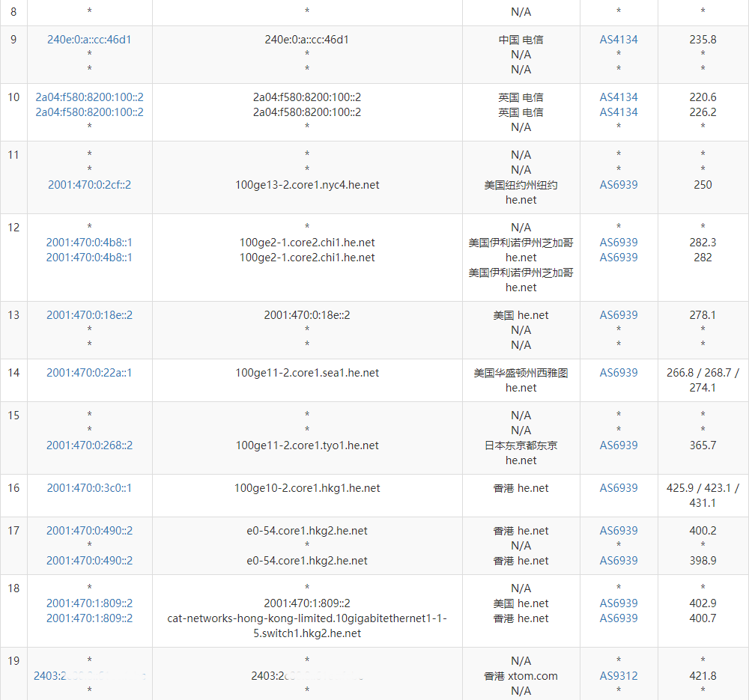Click latency values 266.8 / 268.7 / 274.1

click(x=703, y=380)
